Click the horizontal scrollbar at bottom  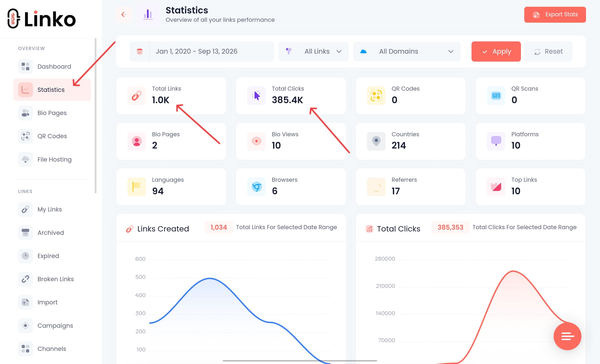(x=300, y=360)
